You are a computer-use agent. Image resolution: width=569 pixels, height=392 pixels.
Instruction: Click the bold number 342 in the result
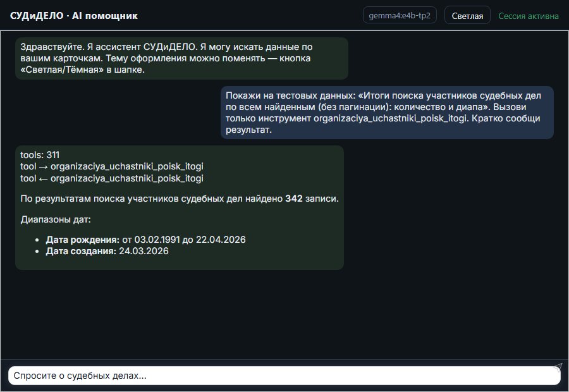(294, 199)
